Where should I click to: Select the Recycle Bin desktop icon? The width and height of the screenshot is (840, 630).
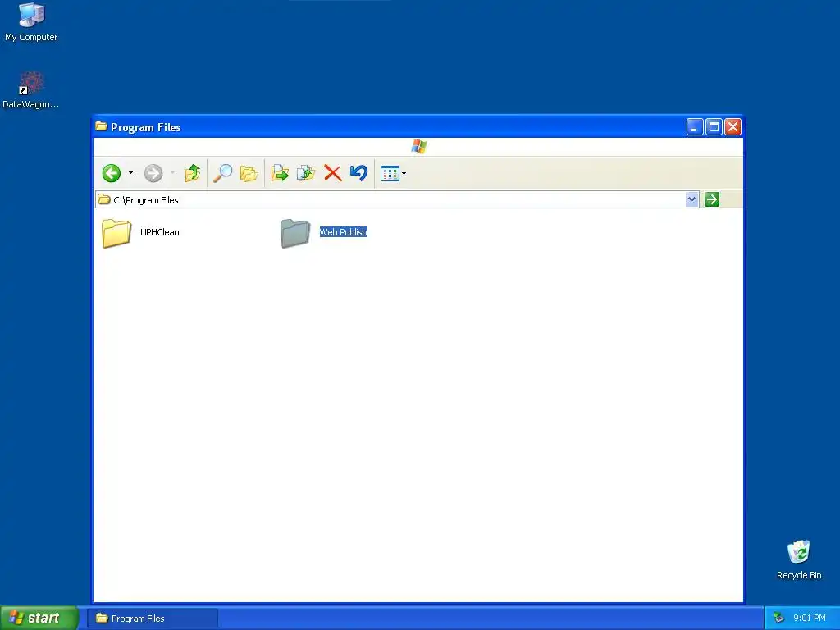[x=799, y=559]
